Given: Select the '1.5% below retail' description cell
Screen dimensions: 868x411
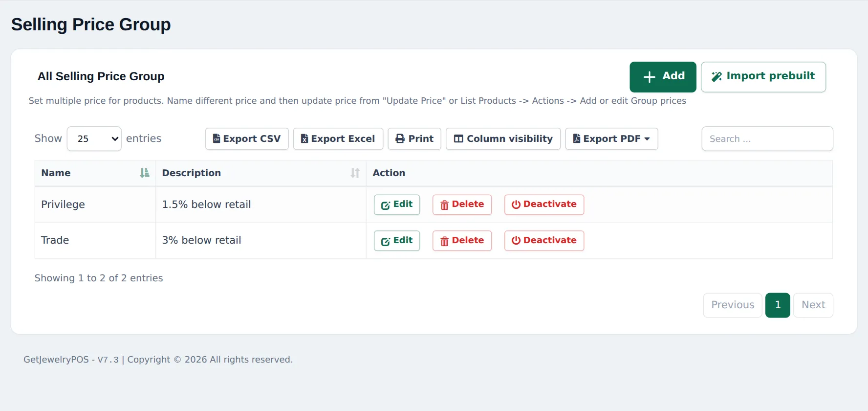Looking at the screenshot, I should (x=261, y=205).
